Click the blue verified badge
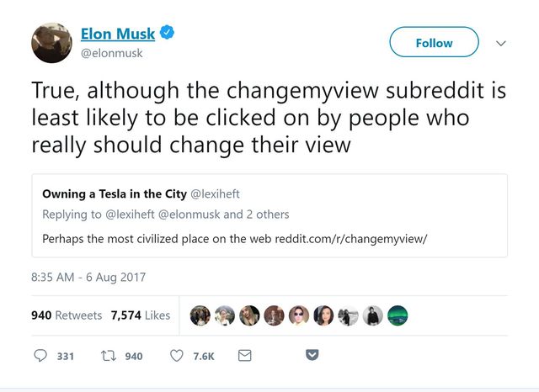Viewport: 539px width, 392px height. point(168,34)
